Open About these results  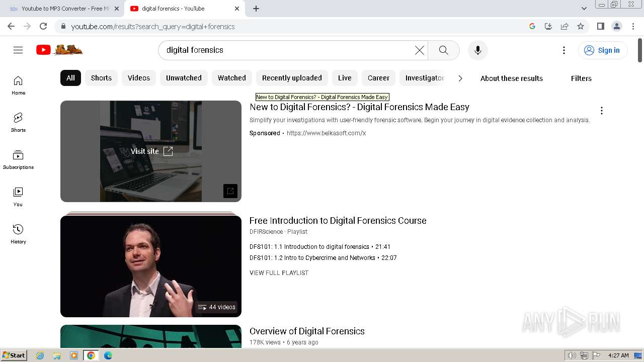(512, 78)
